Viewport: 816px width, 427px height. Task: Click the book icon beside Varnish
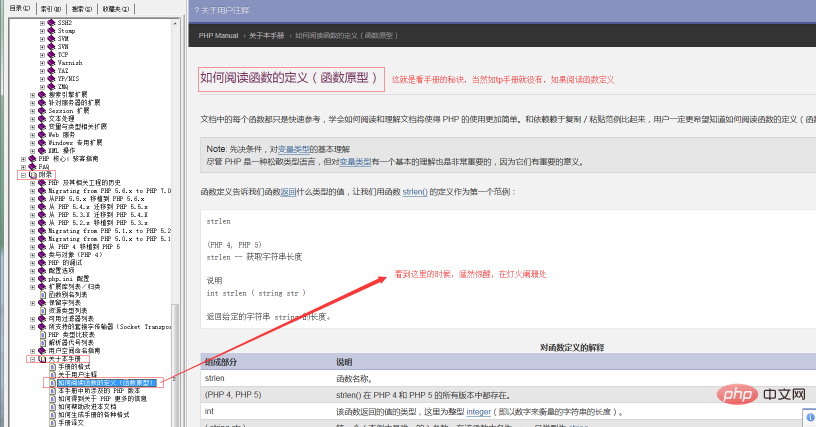pyautogui.click(x=51, y=62)
